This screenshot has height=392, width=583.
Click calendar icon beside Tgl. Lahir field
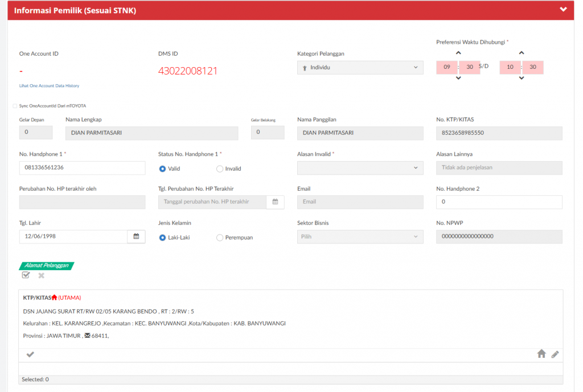[x=136, y=236]
